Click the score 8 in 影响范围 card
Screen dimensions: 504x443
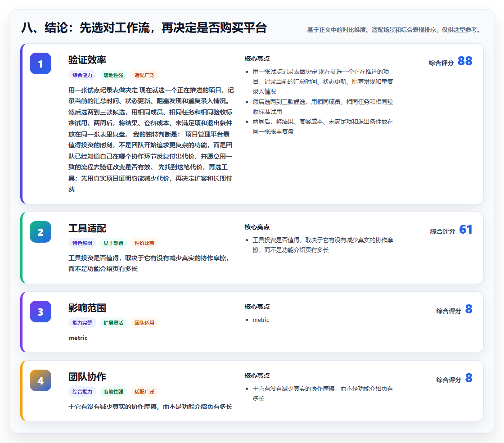pyautogui.click(x=468, y=309)
